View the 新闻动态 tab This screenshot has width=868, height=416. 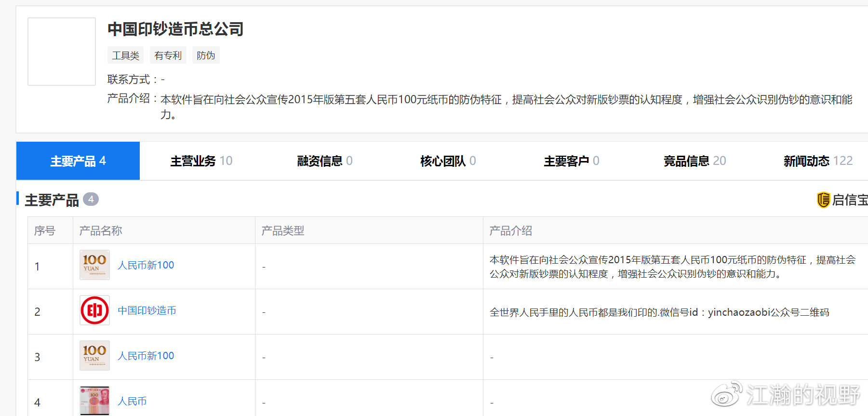(817, 161)
